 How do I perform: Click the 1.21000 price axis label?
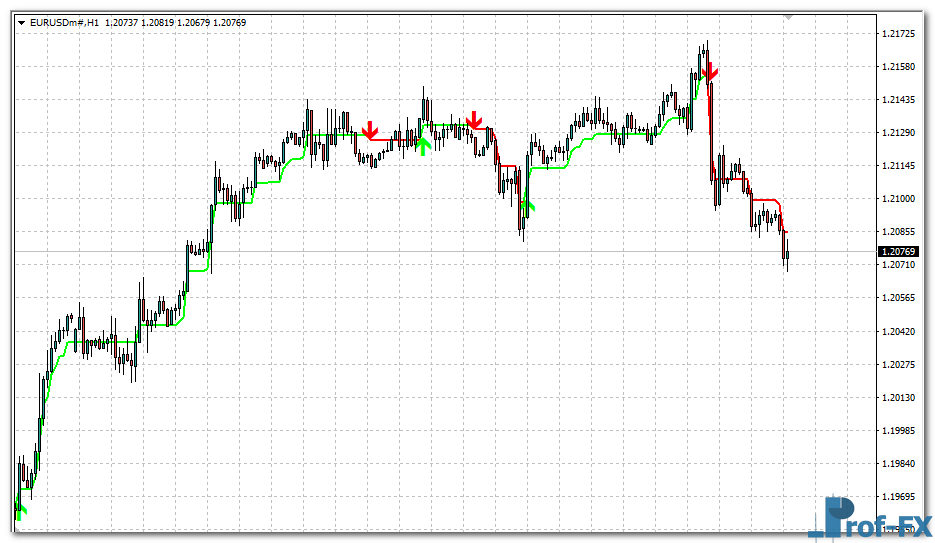[900, 199]
